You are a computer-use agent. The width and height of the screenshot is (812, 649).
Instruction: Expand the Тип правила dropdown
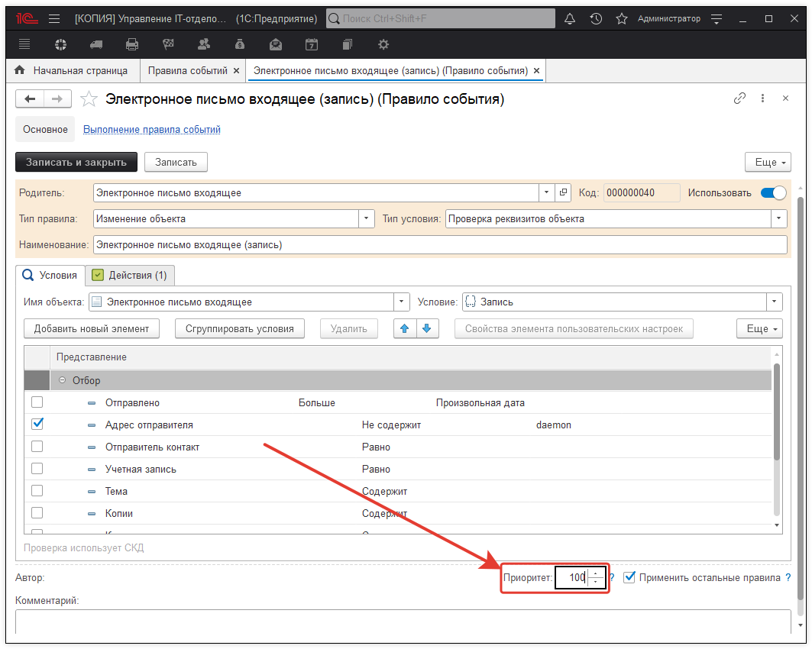pyautogui.click(x=367, y=219)
